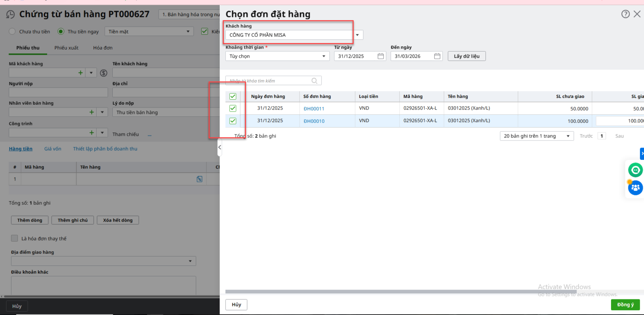
Task: Collapse the panel with left chevron handle
Action: pyautogui.click(x=220, y=147)
